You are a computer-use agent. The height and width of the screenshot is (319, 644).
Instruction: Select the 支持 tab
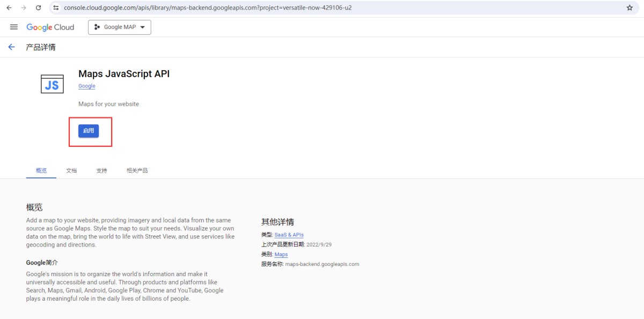coord(101,170)
